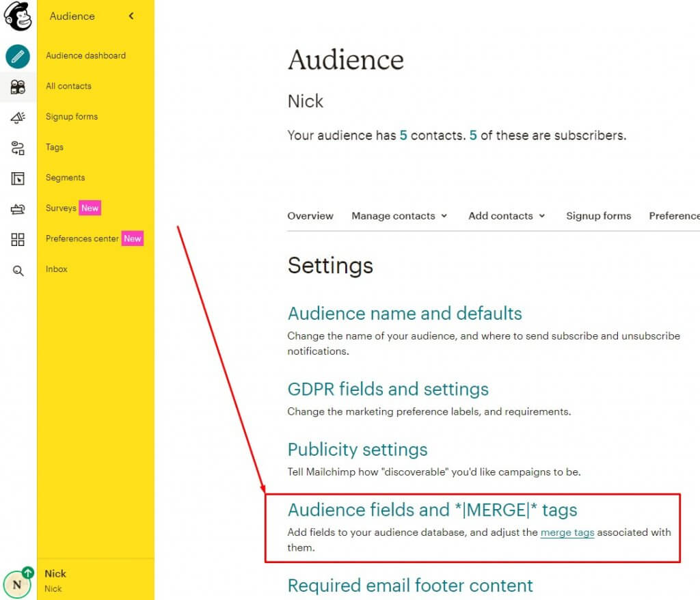This screenshot has width=700, height=600.
Task: Switch to the Overview tab
Action: click(x=310, y=216)
